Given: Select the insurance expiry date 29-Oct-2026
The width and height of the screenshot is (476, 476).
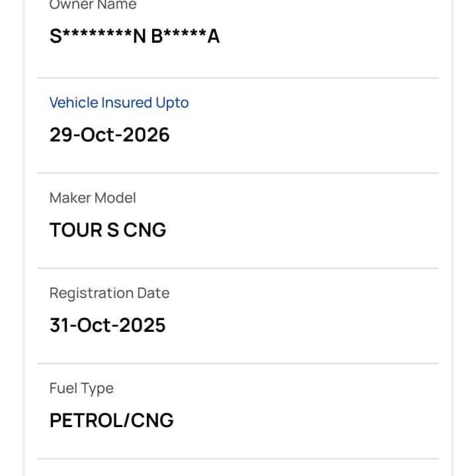Looking at the screenshot, I should [110, 135].
